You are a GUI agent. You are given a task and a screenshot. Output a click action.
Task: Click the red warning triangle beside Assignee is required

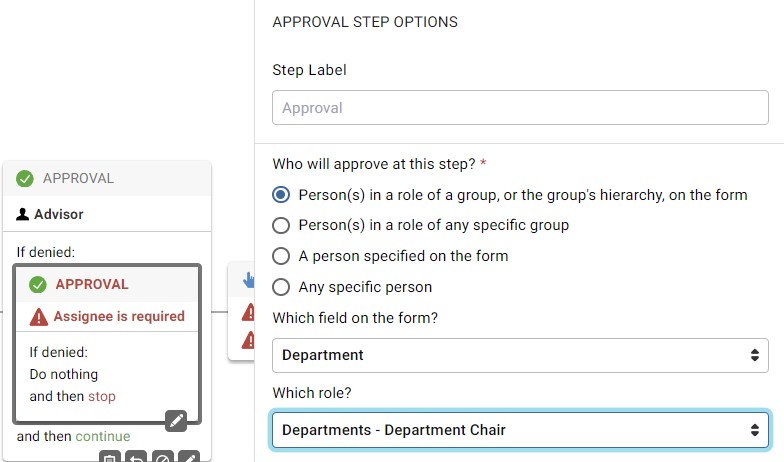(x=39, y=317)
